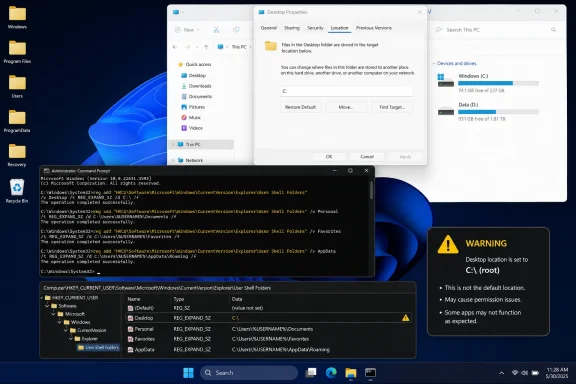Collapse the Devices and drives section

click(x=434, y=64)
